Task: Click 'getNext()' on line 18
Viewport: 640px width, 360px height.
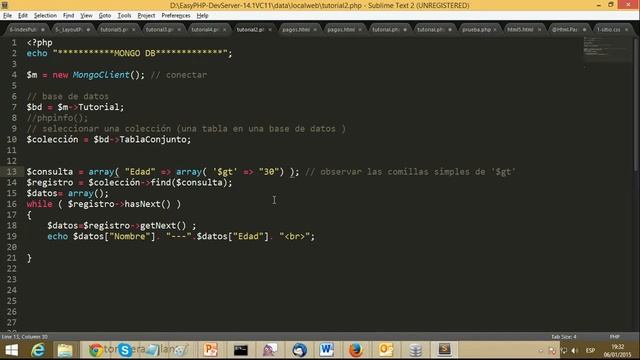Action: (x=163, y=226)
